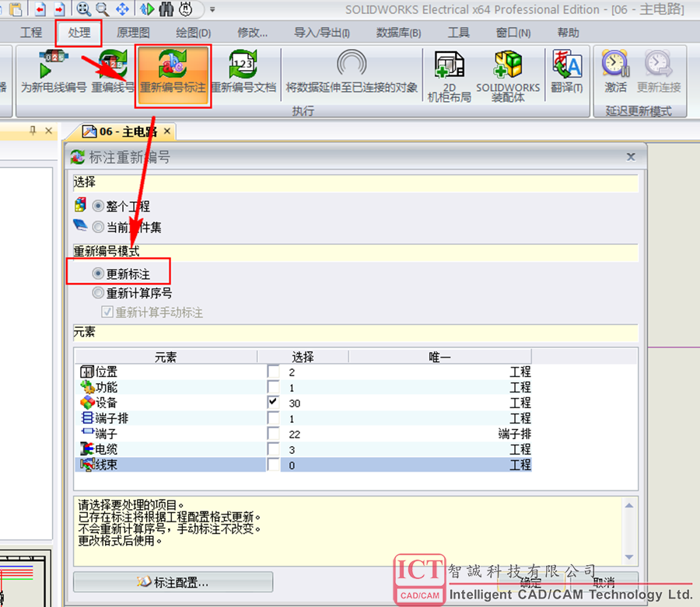Viewport: 700px width, 607px height.
Task: Click 重新编号文档 renumber documents tool
Action: 243,72
